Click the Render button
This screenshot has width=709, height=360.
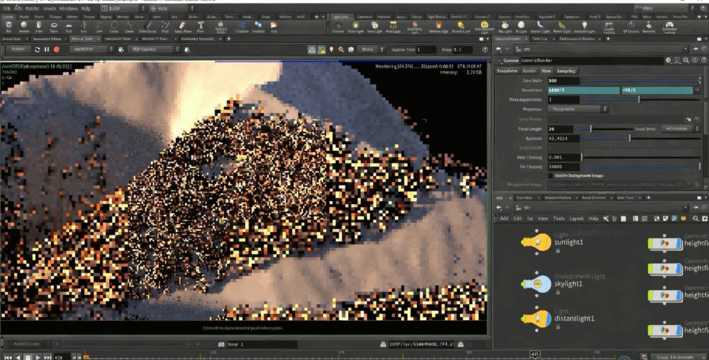(18, 49)
